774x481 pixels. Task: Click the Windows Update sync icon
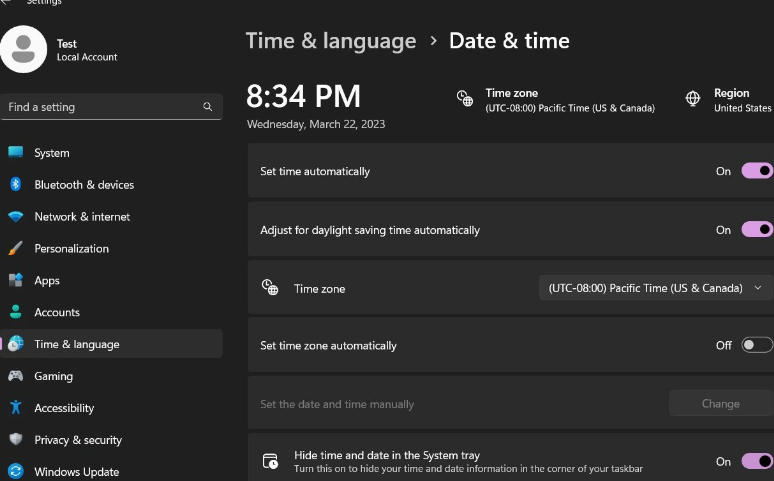(15, 472)
